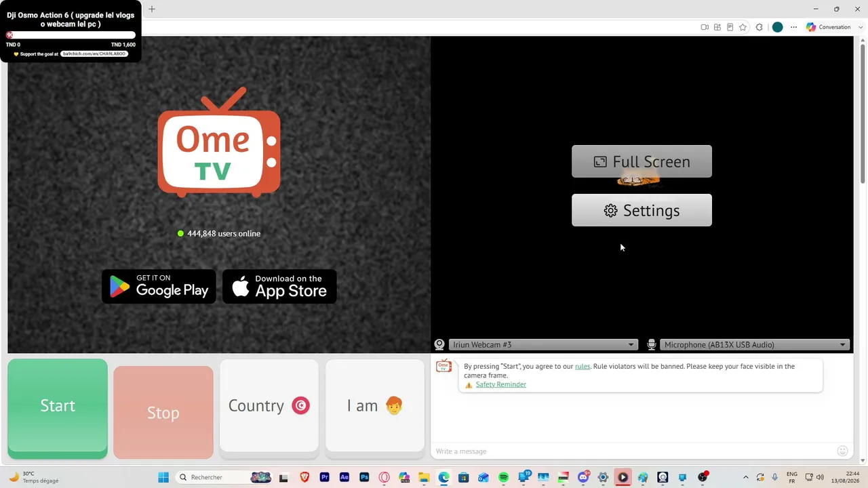Open the rules link in the chat notice
Viewport: 868px width, 488px height.
[x=583, y=367]
